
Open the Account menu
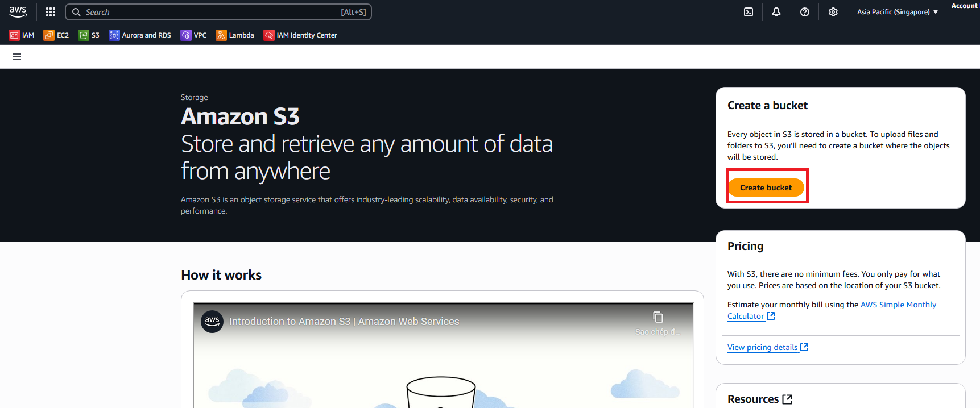point(965,6)
